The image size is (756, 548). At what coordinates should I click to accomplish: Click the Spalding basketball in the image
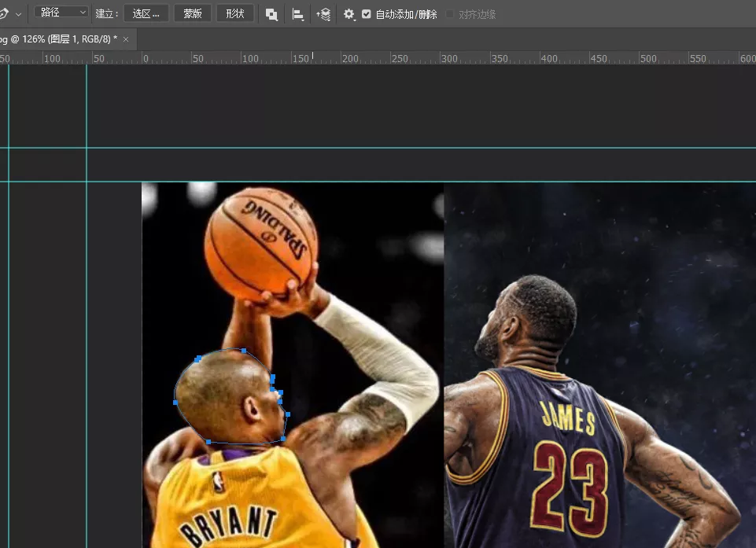261,239
